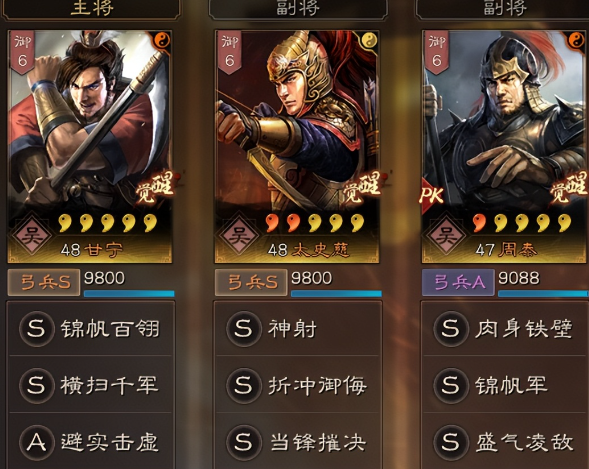Select the 肉身铁壁 skill entry
Screen dimensions: 589x469
click(505, 329)
